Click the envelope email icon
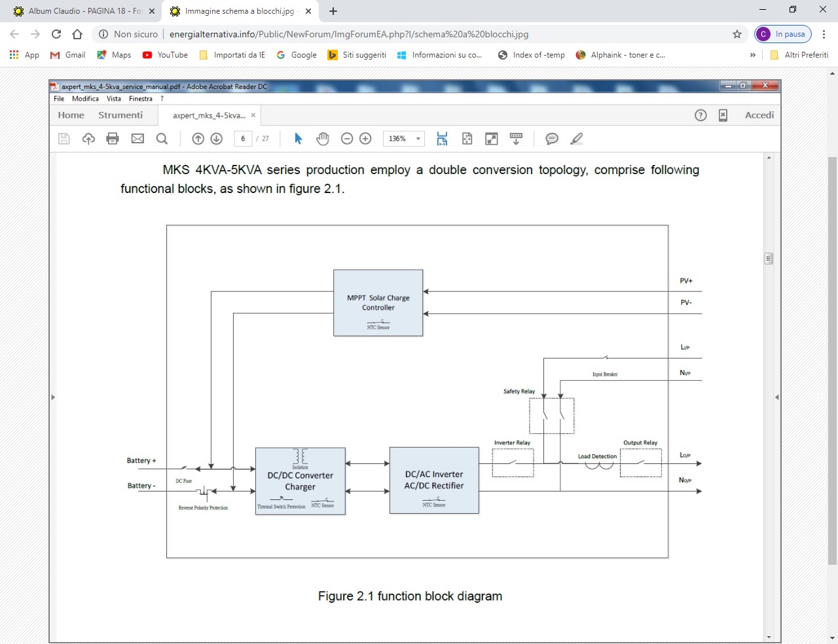This screenshot has height=644, width=838. 137,139
